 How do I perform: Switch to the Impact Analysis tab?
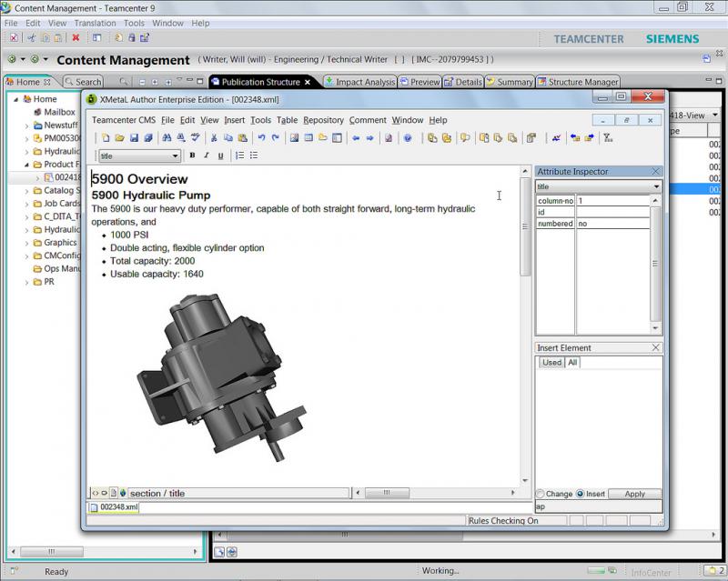pos(359,82)
